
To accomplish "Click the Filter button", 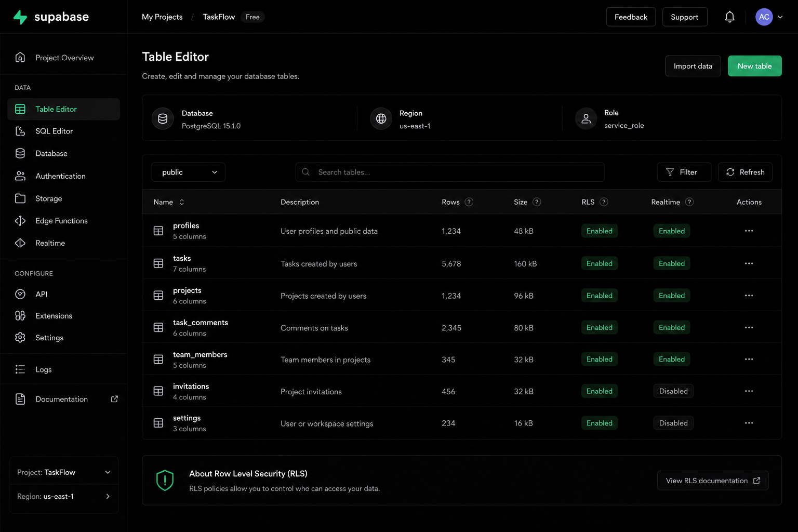I will 684,172.
